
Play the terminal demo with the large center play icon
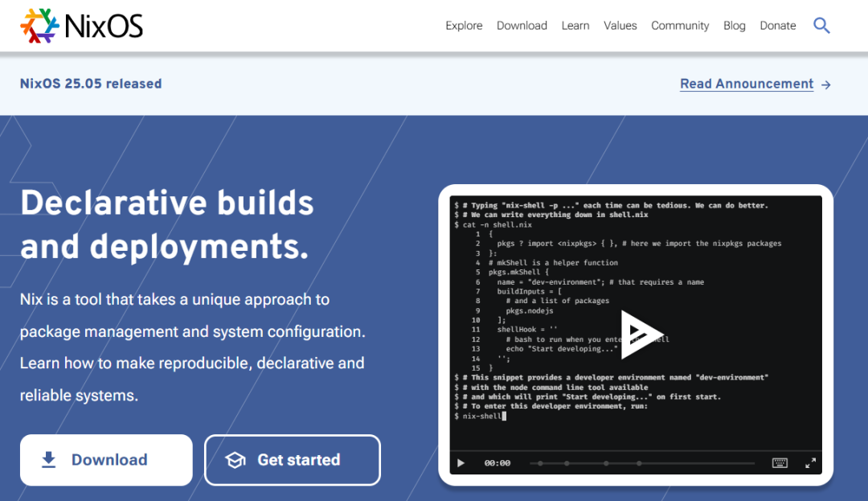pos(641,335)
